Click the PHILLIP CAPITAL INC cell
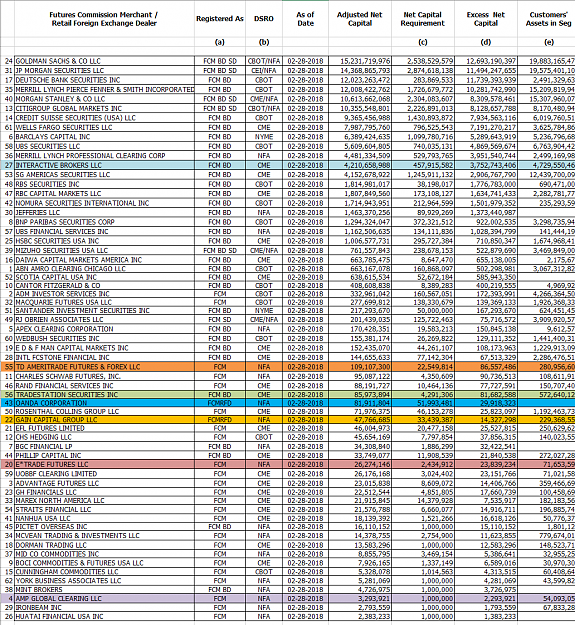575x625 pixels. pyautogui.click(x=104, y=455)
